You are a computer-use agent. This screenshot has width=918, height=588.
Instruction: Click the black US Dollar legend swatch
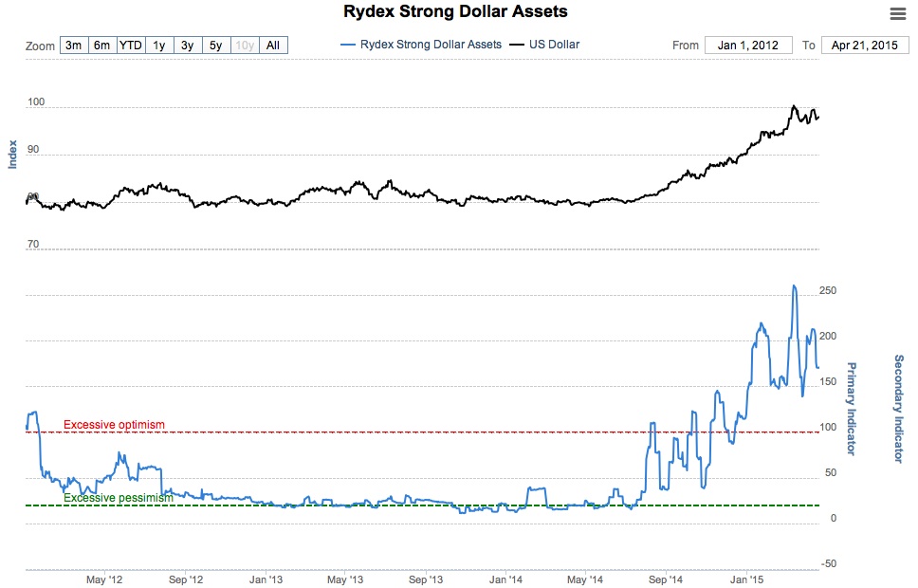click(x=517, y=45)
